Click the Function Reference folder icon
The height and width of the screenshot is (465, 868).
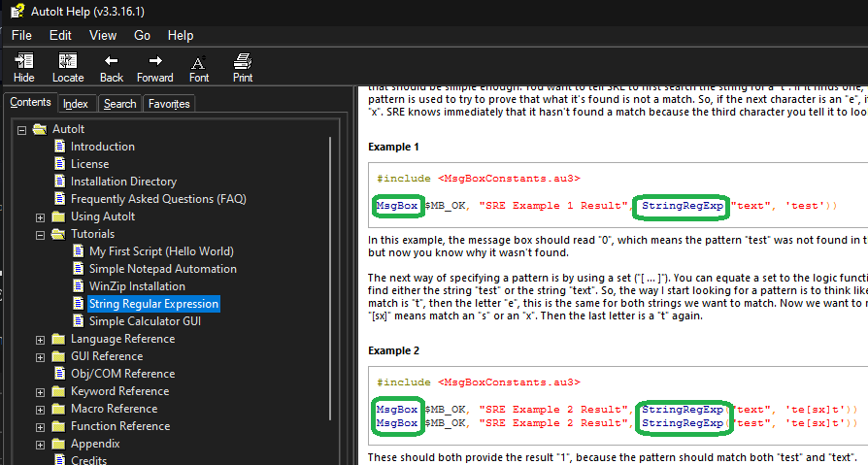click(x=58, y=426)
